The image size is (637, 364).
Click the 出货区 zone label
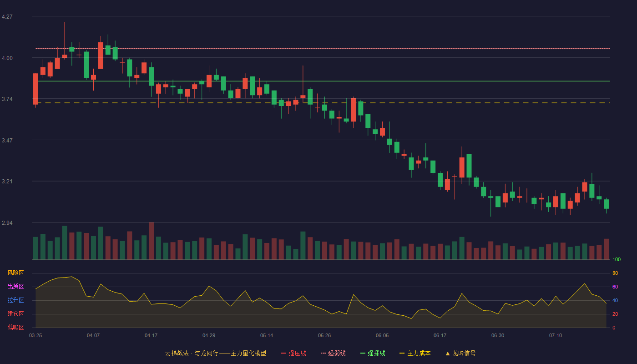(15, 287)
